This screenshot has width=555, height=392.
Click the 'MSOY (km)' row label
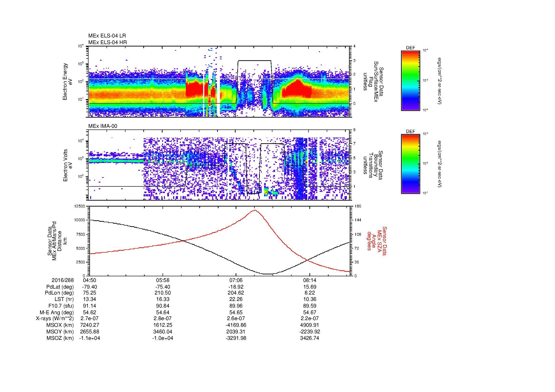(x=60, y=332)
